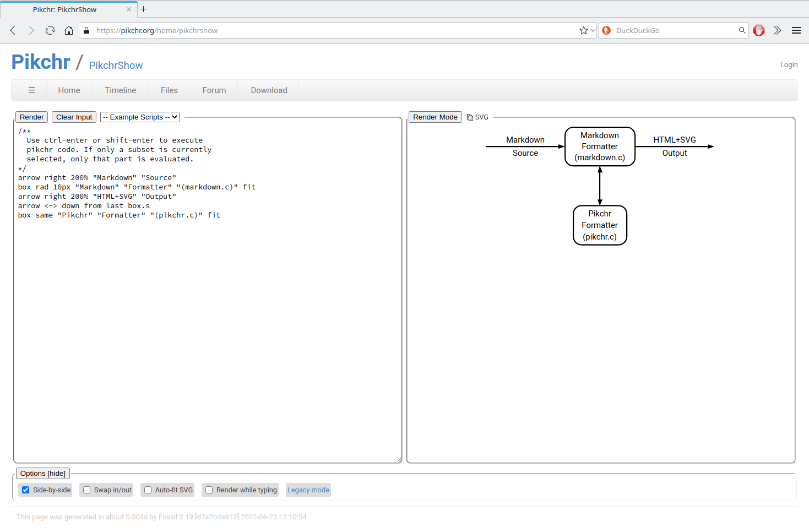
Task: Open the browser hamburger menu
Action: (x=796, y=30)
